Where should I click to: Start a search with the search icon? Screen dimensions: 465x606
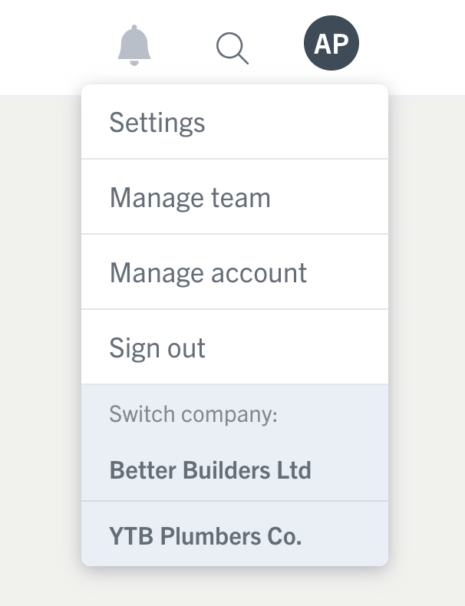pyautogui.click(x=232, y=48)
